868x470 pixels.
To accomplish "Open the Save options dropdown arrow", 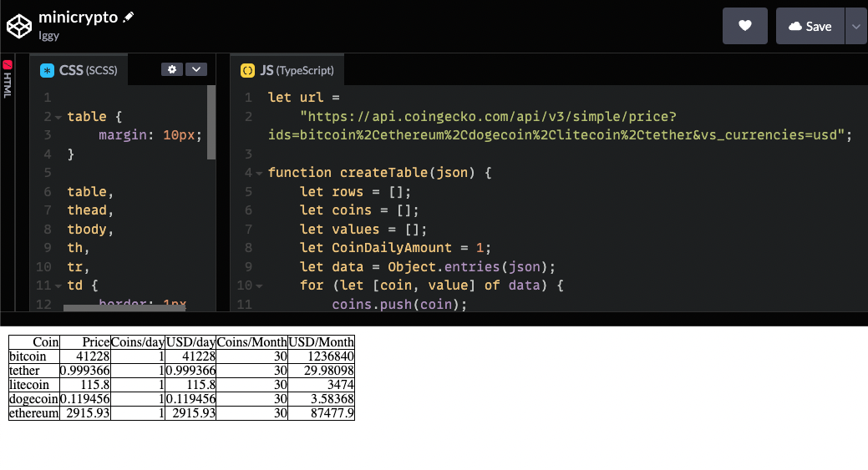I will (856, 26).
